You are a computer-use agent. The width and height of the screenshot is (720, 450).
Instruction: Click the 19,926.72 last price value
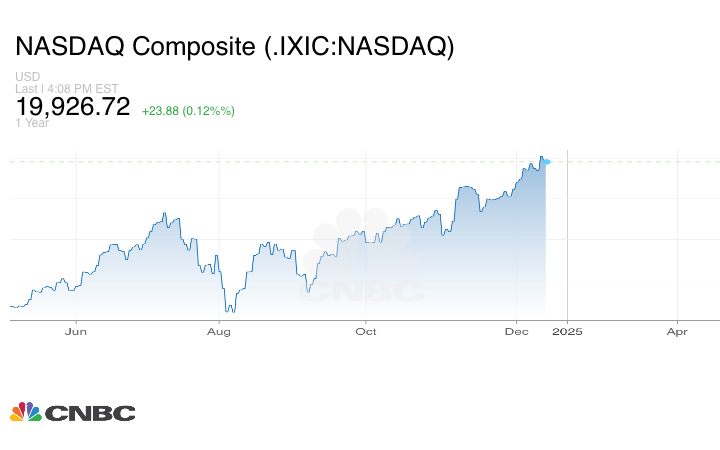(73, 107)
